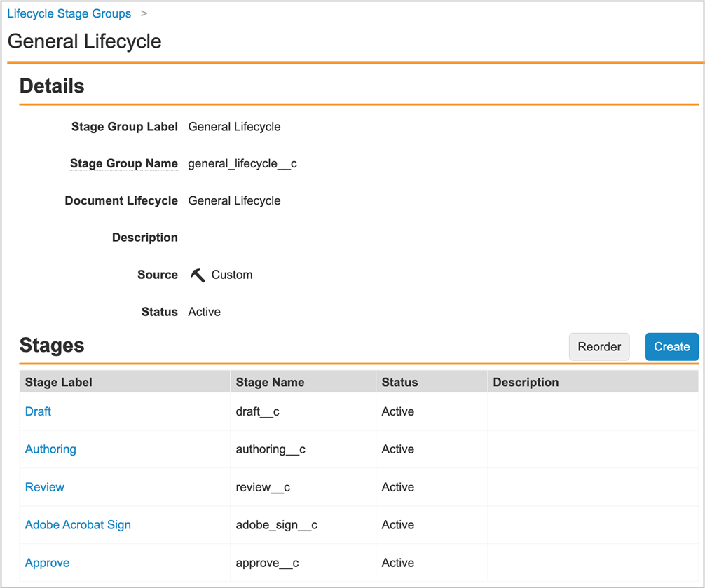Open the Authoring stage
This screenshot has width=705, height=588.
(50, 449)
